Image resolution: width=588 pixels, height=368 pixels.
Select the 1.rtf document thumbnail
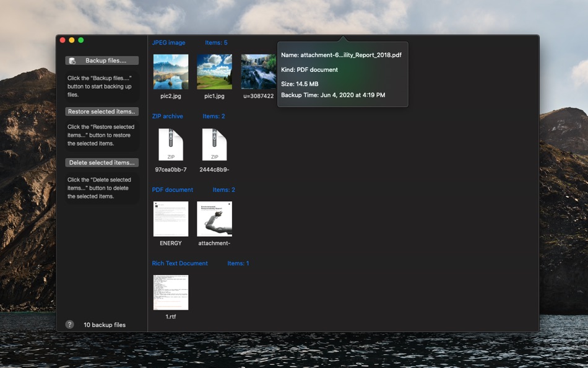(171, 292)
